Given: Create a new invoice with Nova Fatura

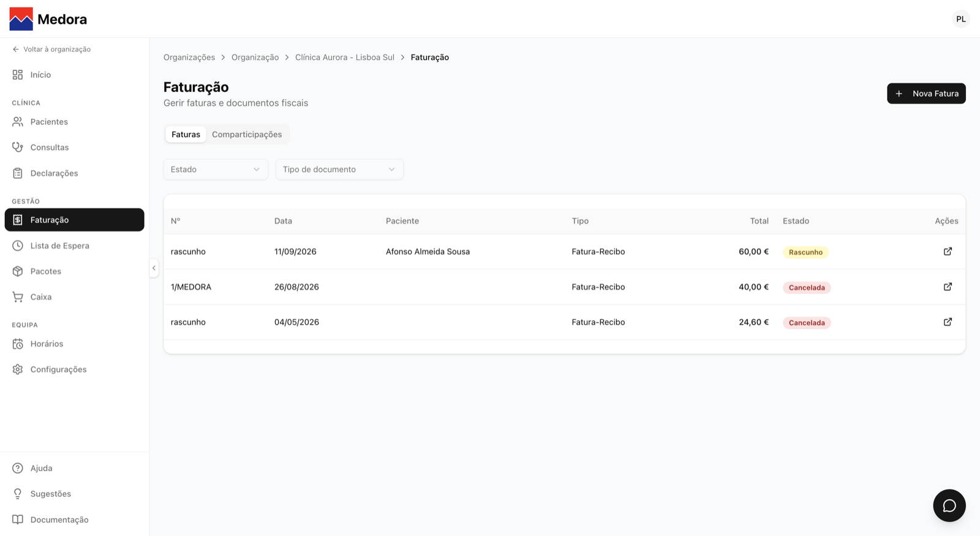Looking at the screenshot, I should [926, 94].
